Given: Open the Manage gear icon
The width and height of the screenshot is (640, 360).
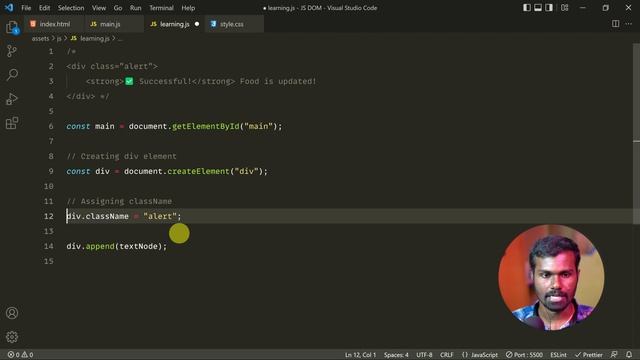Looking at the screenshot, I should (x=12, y=337).
